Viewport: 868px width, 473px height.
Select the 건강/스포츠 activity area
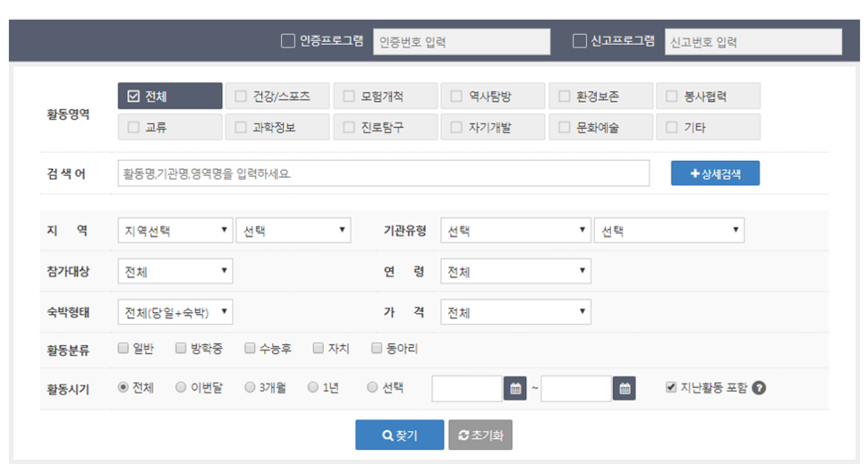(277, 97)
